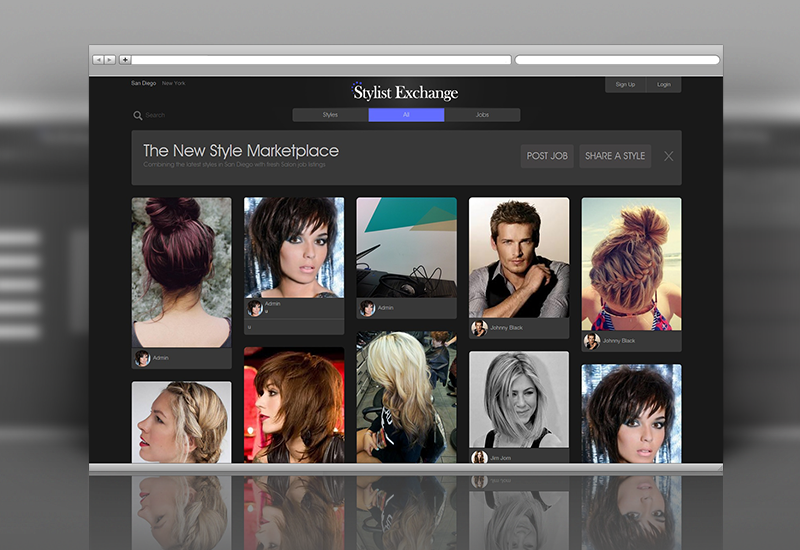Screen dimensions: 800x550
Task: Open the teal geometric salon photo
Action: point(407,247)
